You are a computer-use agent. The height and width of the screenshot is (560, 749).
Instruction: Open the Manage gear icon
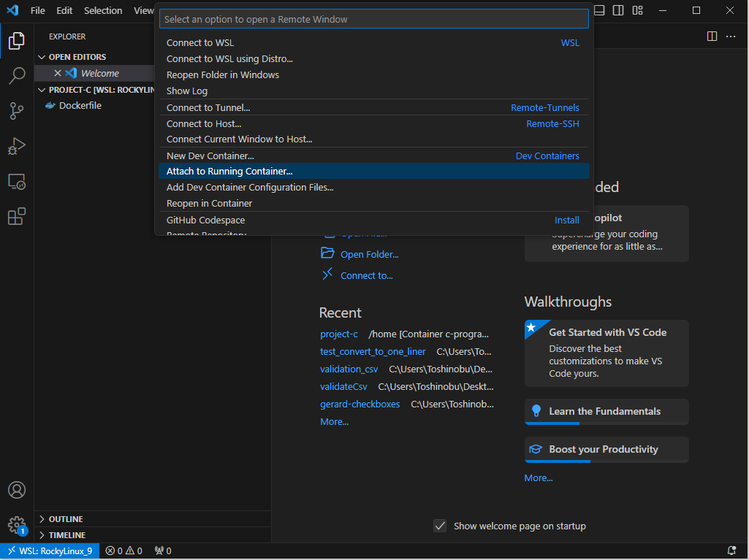pos(17,525)
